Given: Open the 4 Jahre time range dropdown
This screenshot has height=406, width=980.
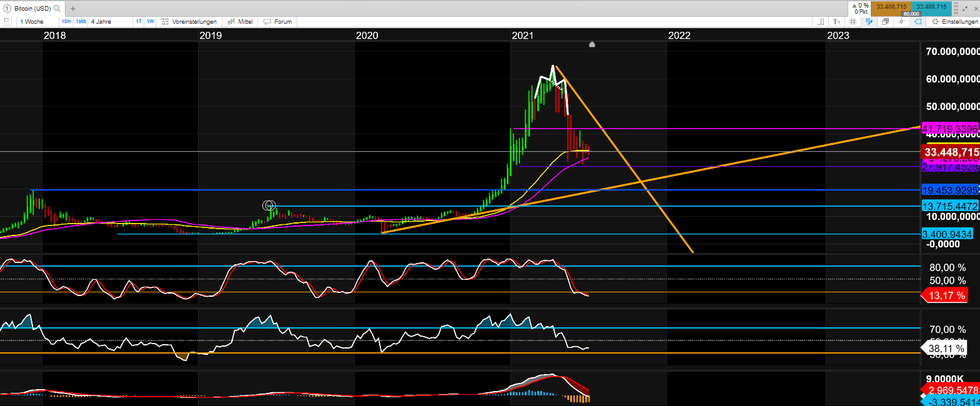Looking at the screenshot, I should pos(102,22).
